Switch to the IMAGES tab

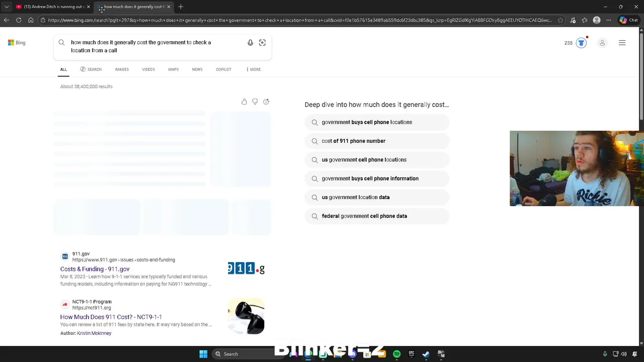click(122, 69)
